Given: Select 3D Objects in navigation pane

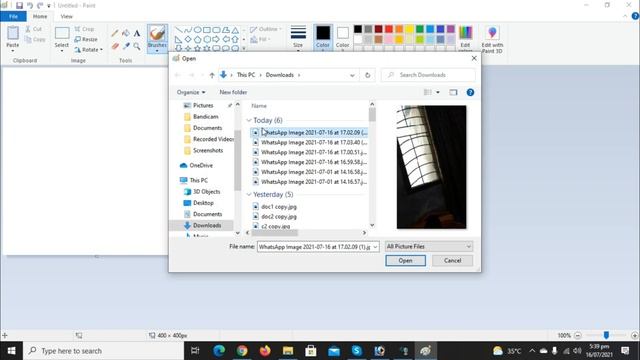Looking at the screenshot, I should click(x=202, y=191).
